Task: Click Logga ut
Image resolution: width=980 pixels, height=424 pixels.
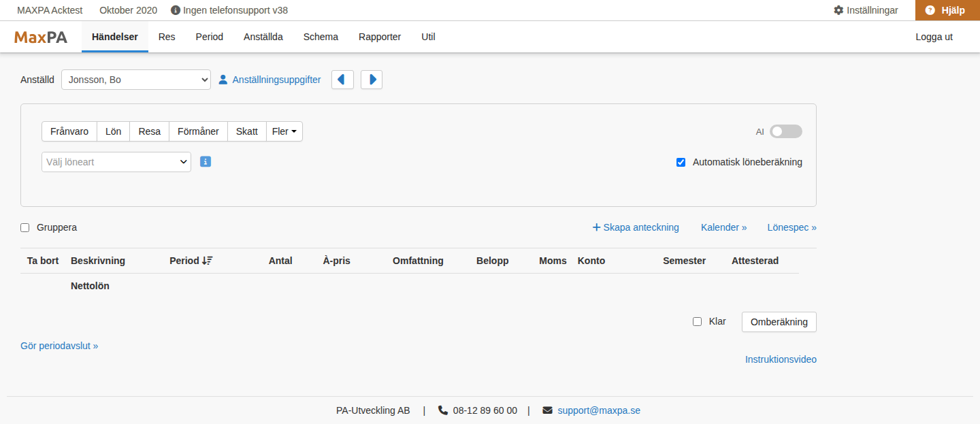Action: (934, 37)
